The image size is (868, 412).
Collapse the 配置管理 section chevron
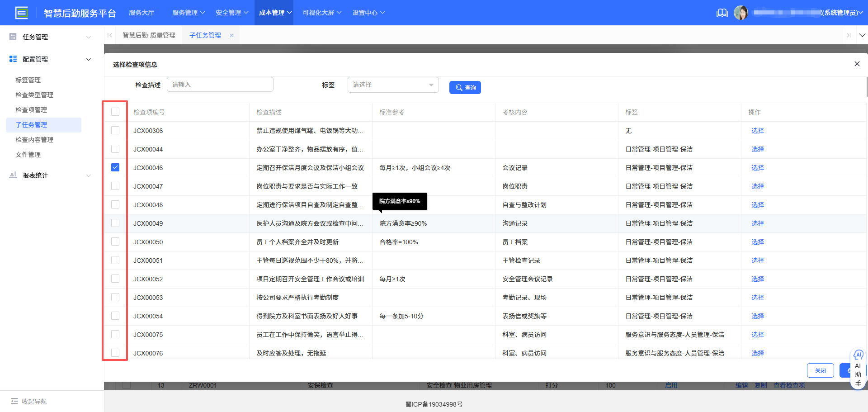(89, 59)
